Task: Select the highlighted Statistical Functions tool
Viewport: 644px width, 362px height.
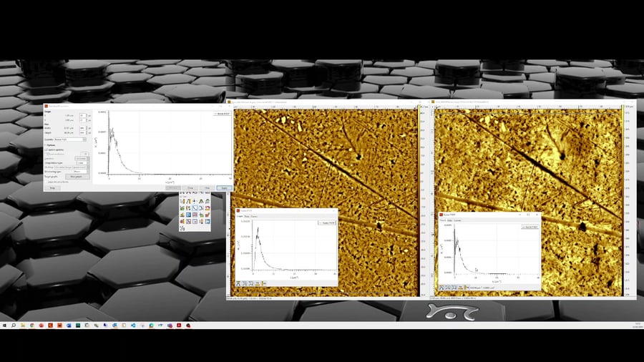Action: click(x=195, y=208)
